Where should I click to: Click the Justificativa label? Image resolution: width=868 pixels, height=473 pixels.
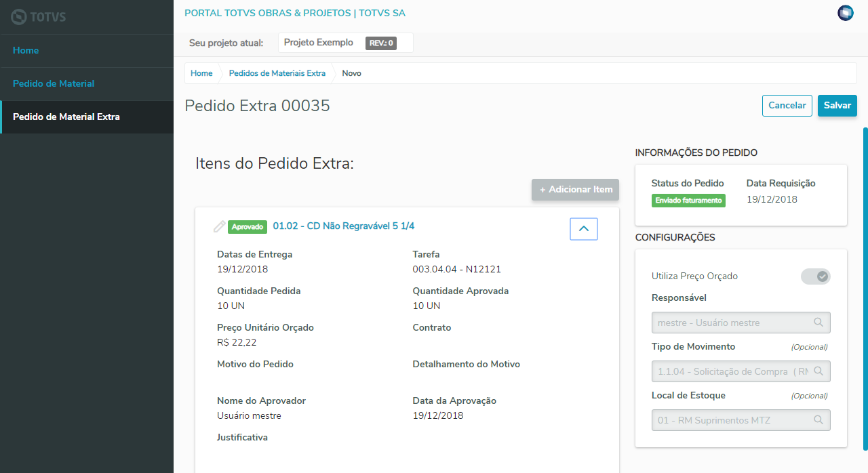tap(243, 438)
